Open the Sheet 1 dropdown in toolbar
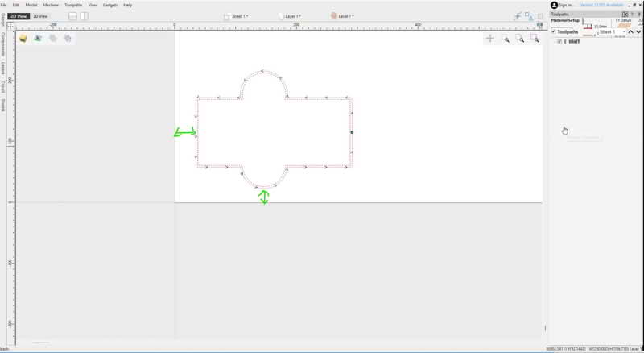Viewport: 644px width, 353px height. coord(236,16)
